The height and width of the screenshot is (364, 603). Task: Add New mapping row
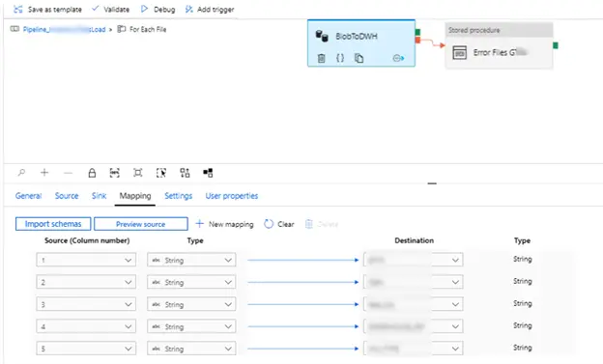224,224
